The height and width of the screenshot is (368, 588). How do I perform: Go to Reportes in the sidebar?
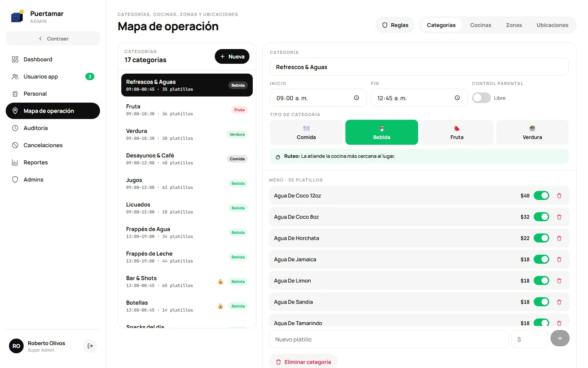pyautogui.click(x=53, y=163)
